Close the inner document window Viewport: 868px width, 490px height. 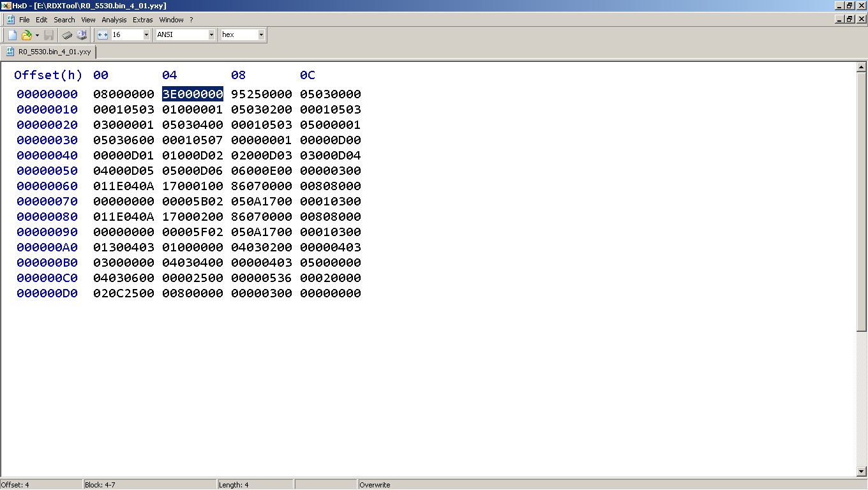pos(862,19)
